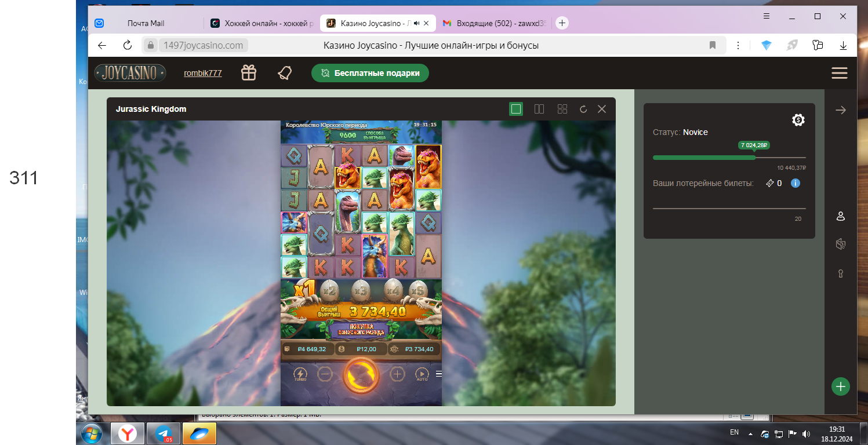
Task: Open the cards and dice sidebar icon
Action: [x=840, y=244]
